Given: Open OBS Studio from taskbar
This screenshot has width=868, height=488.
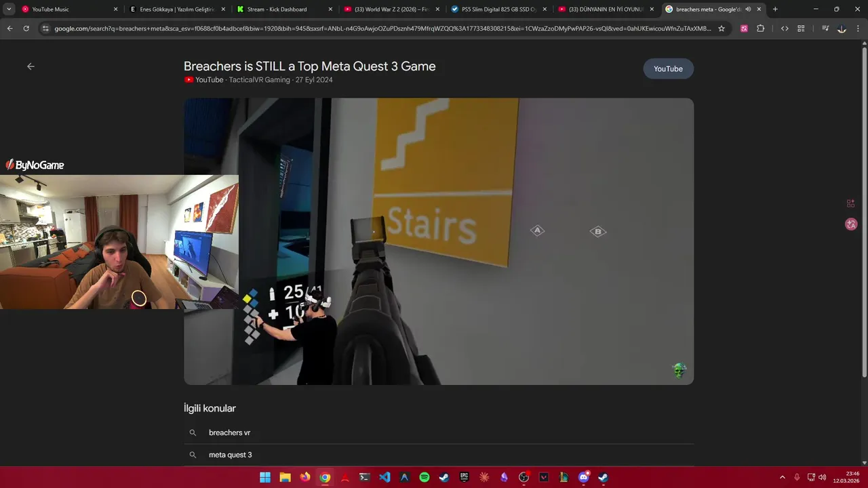Looking at the screenshot, I should 524,477.
